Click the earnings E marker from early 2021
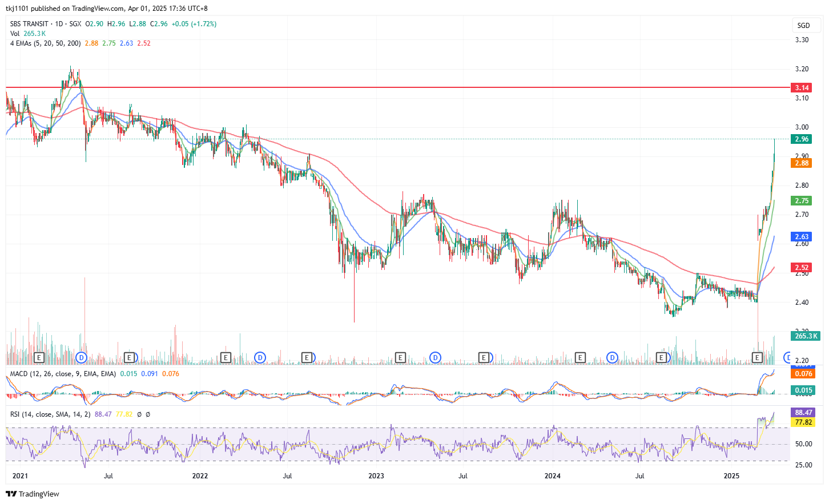Image resolution: width=829 pixels, height=504 pixels. tap(39, 358)
